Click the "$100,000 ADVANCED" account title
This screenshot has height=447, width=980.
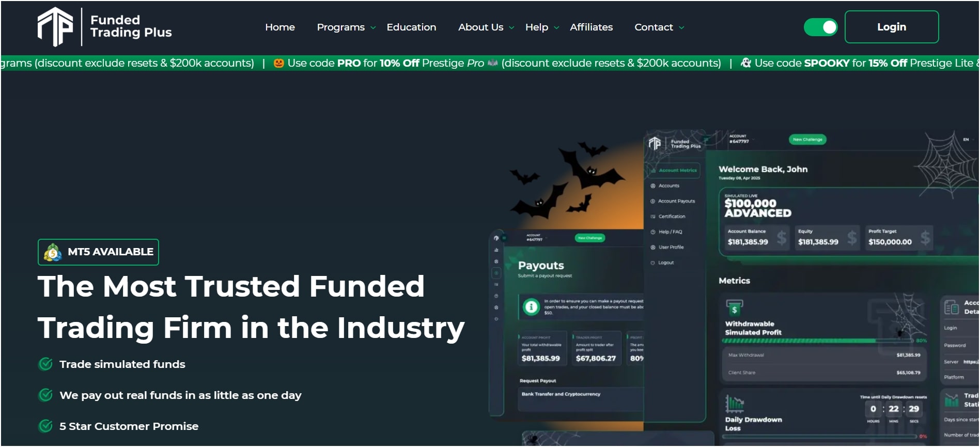coord(758,208)
